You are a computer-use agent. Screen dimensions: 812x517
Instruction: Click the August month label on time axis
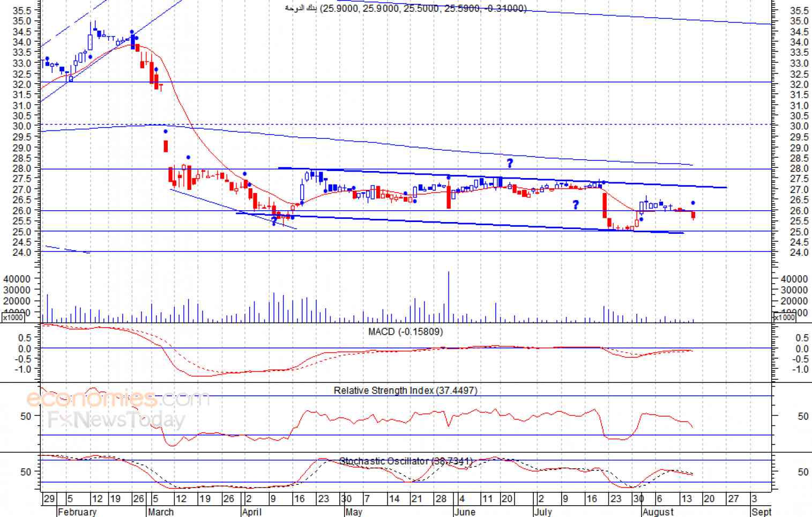(658, 512)
